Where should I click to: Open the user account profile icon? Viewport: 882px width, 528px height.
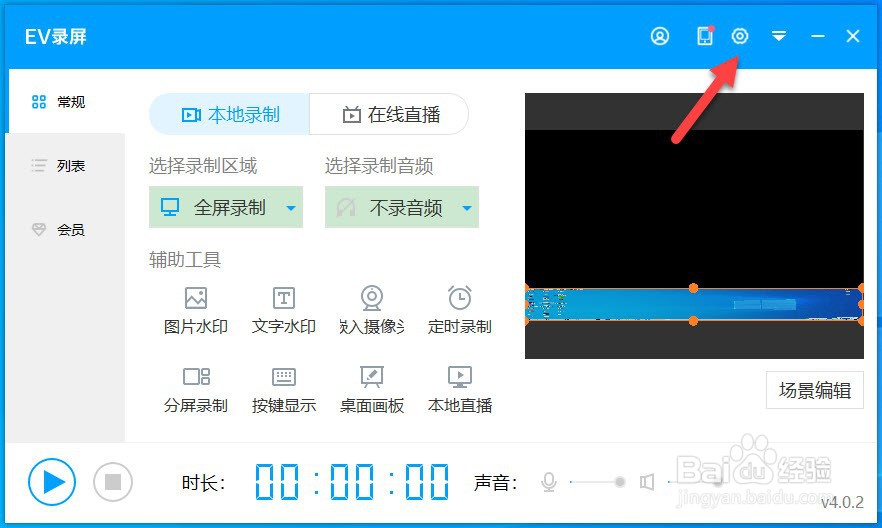point(660,37)
